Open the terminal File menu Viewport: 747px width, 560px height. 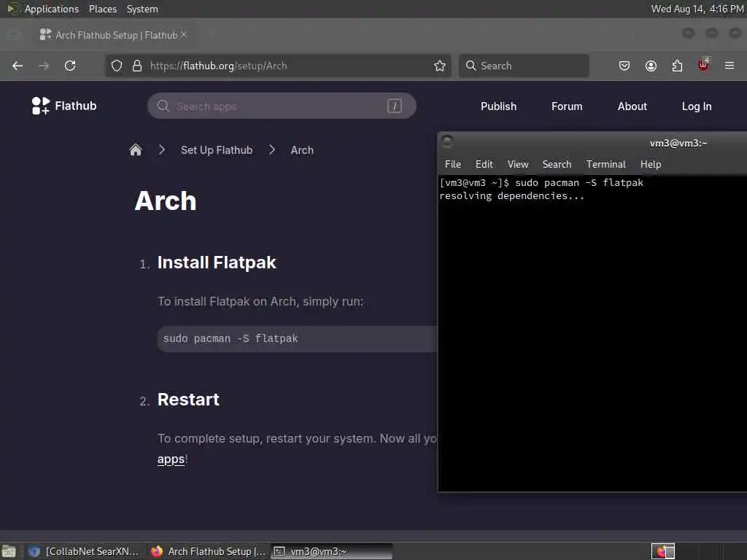(452, 164)
